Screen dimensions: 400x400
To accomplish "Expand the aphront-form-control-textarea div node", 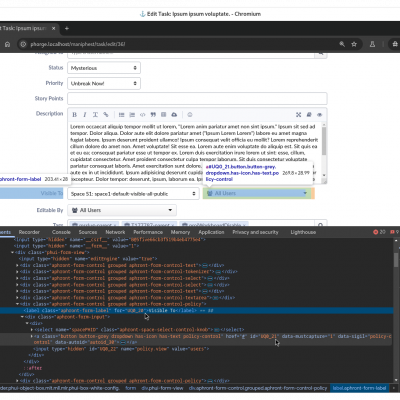I will coord(17,298).
